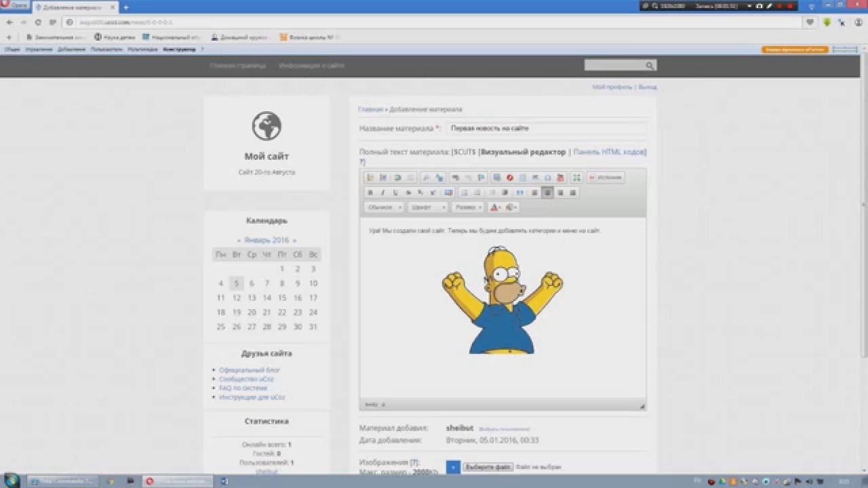
Task: Open find tool in editor toolbar
Action: [427, 178]
